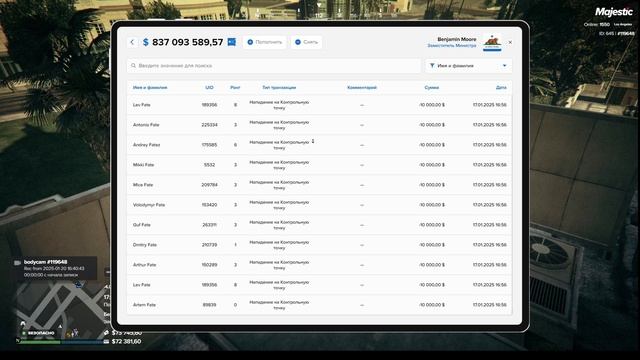Open the Имя и фамилия filter dropdown
640x360 pixels.
point(469,66)
